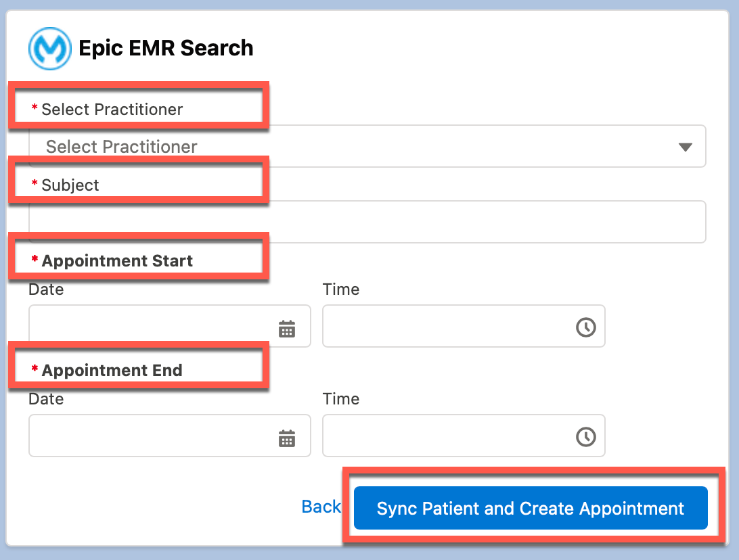Click Sync Patient and Create Appointment button
The image size is (739, 560).
[531, 508]
